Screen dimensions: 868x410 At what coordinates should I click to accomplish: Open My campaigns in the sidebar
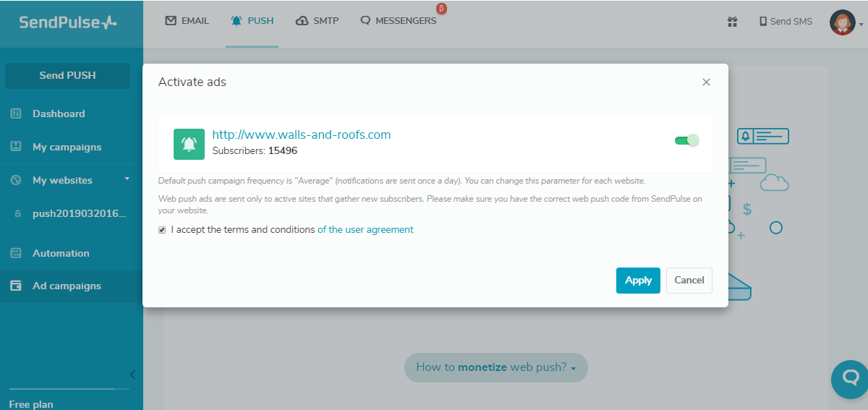click(67, 147)
